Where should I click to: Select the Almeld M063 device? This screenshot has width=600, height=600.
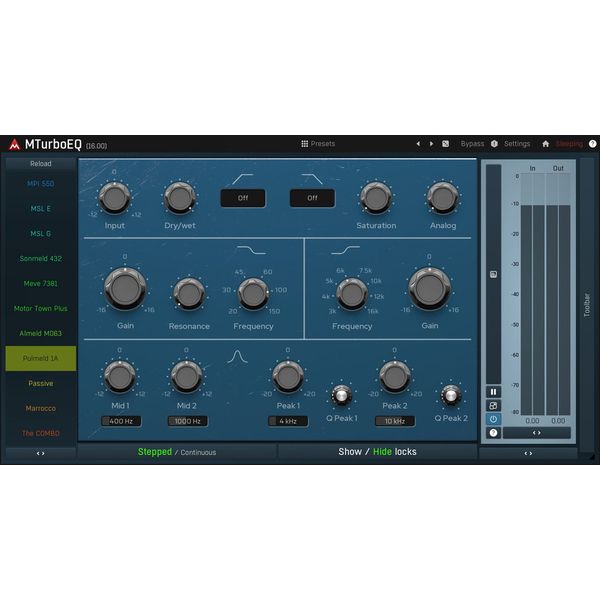[x=41, y=333]
